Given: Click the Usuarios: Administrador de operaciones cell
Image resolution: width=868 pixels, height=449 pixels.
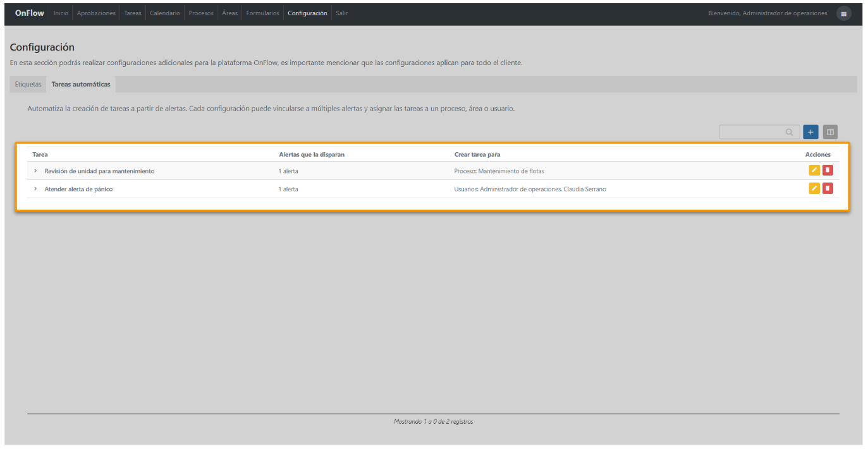Looking at the screenshot, I should coord(530,189).
